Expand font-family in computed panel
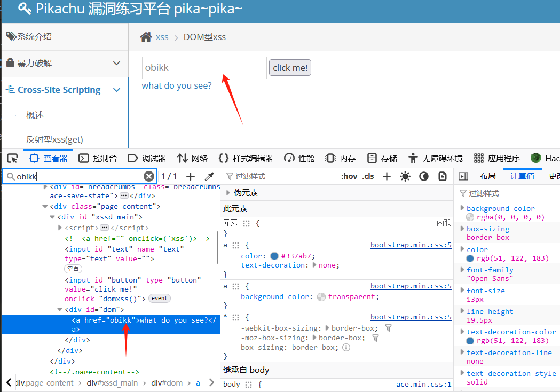 pos(462,269)
